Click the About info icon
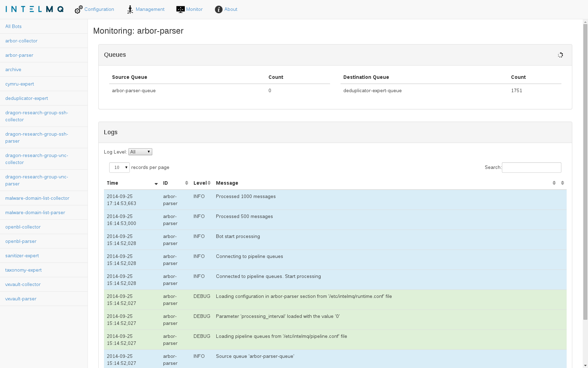 click(x=219, y=9)
